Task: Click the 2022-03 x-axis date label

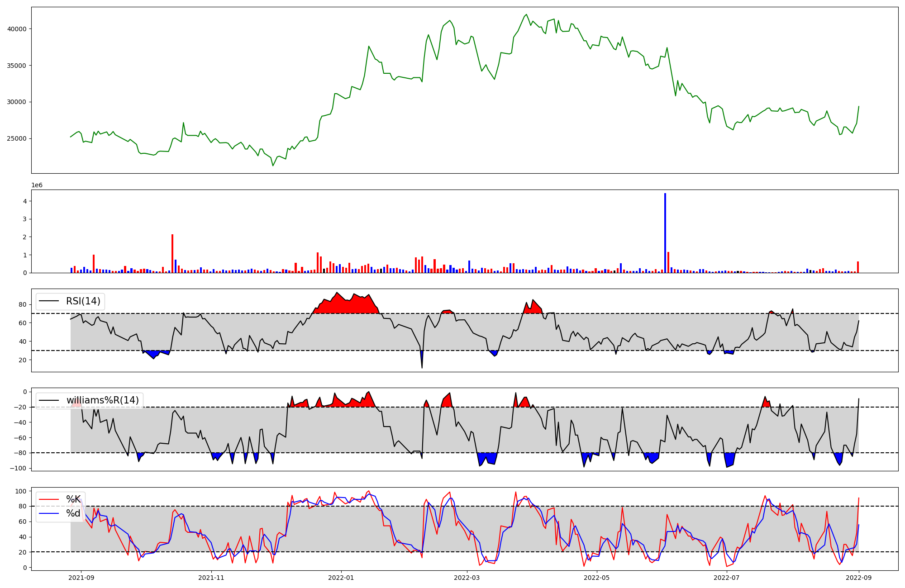Action: point(467,578)
